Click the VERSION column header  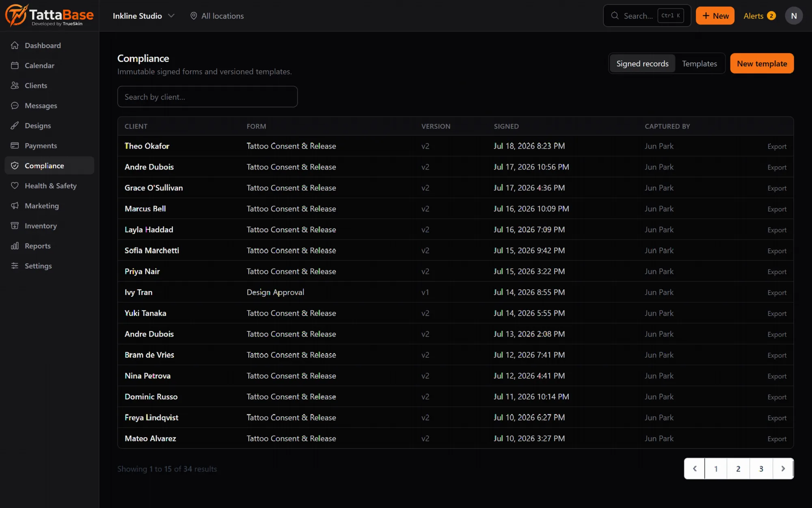coord(436,126)
